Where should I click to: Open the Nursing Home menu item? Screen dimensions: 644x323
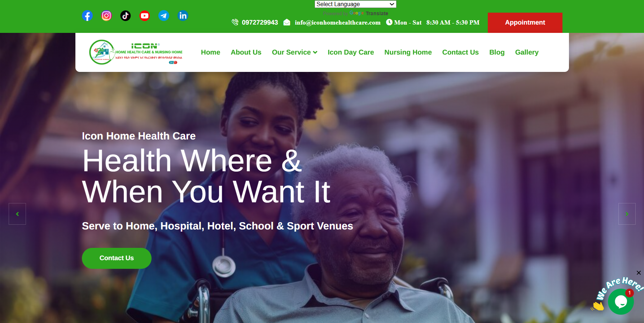408,52
